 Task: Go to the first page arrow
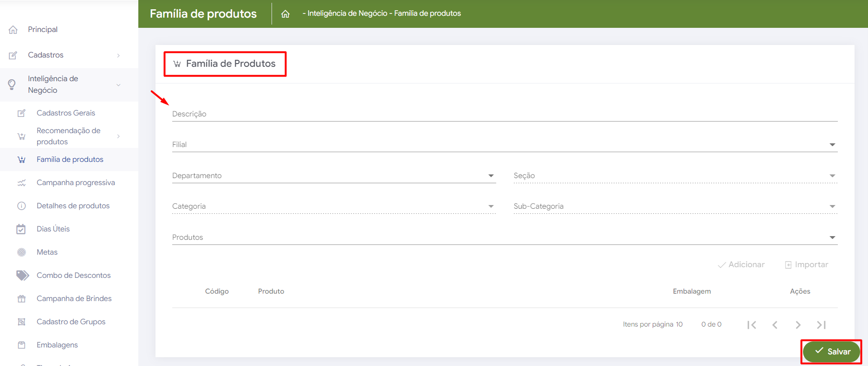tap(751, 325)
